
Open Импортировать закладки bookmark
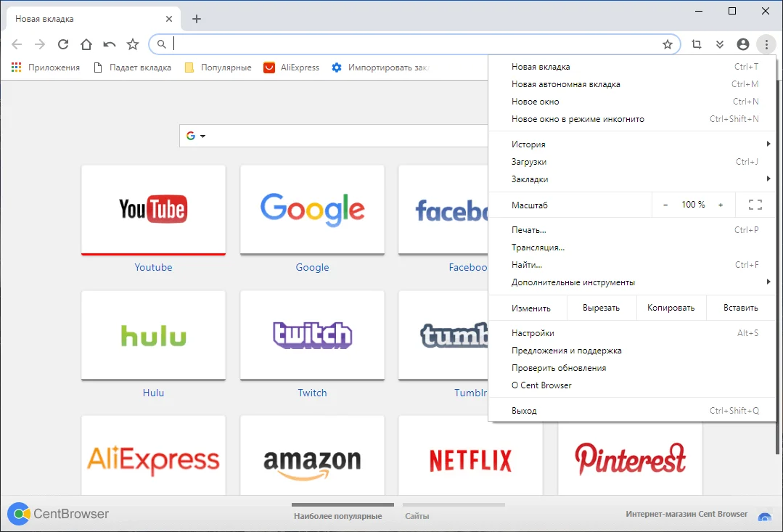[380, 67]
